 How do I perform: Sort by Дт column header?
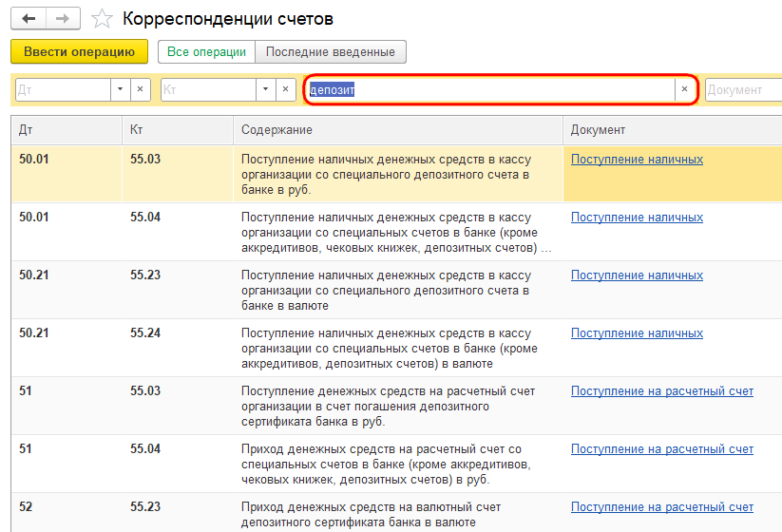point(67,130)
